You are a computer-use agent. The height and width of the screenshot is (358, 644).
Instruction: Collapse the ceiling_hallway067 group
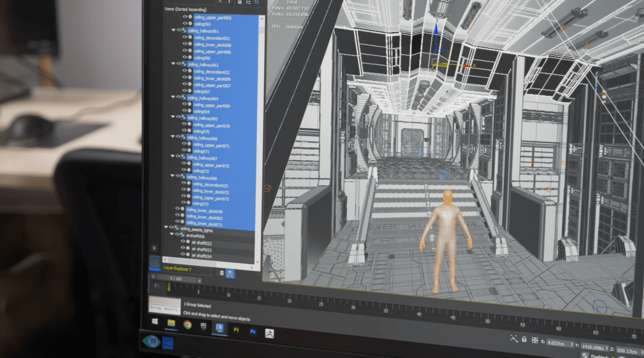click(x=172, y=156)
